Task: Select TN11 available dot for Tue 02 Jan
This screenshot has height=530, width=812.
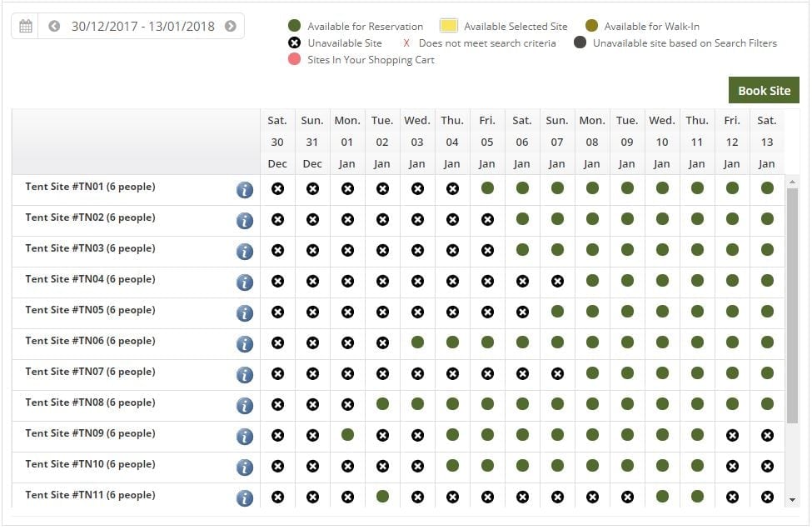Action: 383,497
